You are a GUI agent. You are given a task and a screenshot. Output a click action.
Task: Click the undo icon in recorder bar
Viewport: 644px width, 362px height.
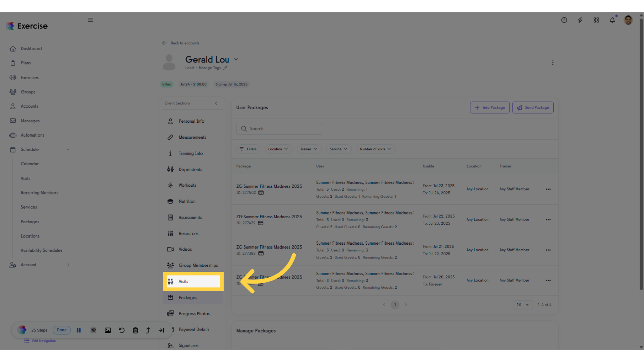[121, 330]
